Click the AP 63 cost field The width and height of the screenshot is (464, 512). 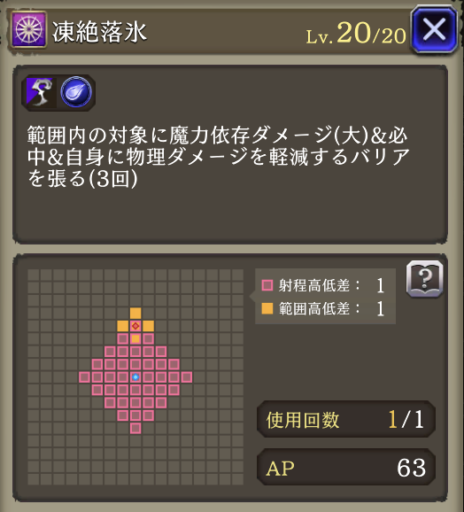(x=346, y=467)
